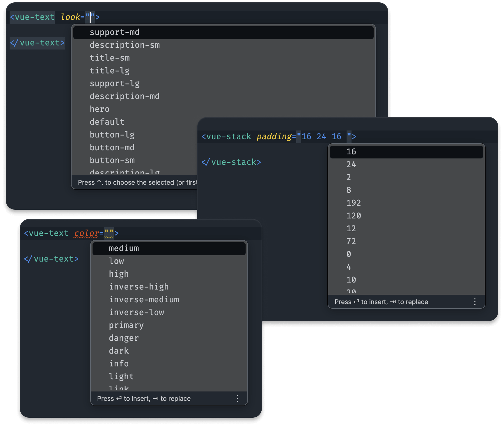This screenshot has width=504, height=427.
Task: Select medium color suggestion
Action: pyautogui.click(x=169, y=248)
